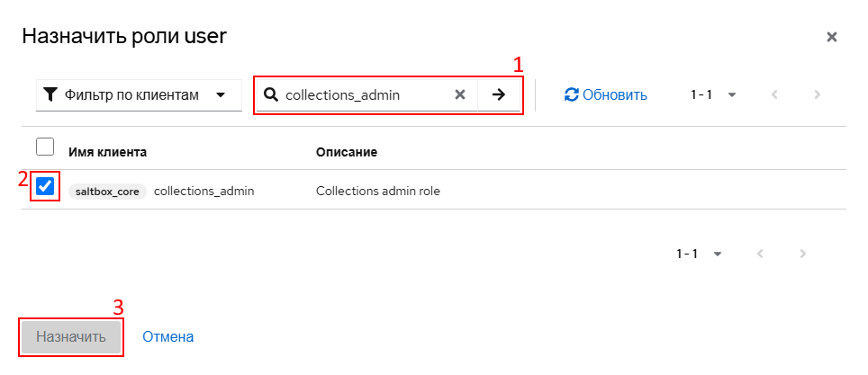Click the search submit arrow button
868x375 pixels.
pos(499,94)
